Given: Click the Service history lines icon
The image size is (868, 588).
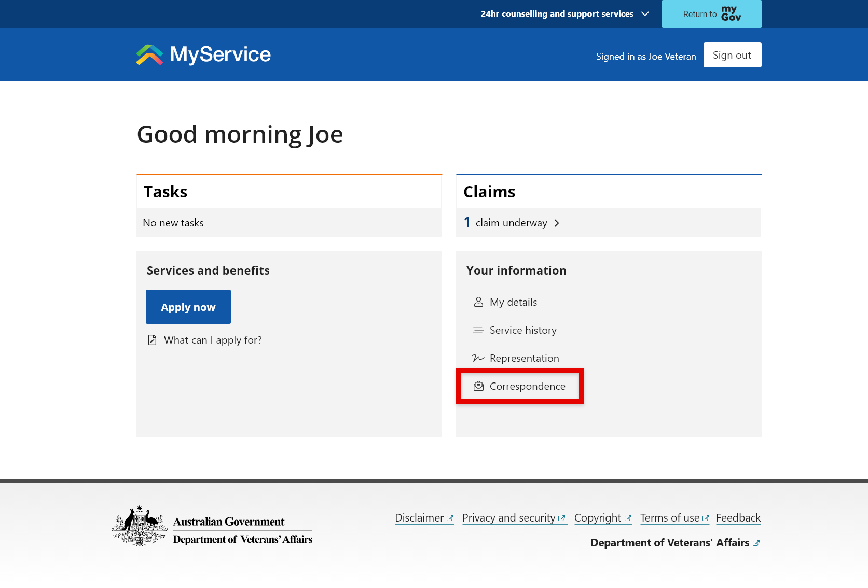Looking at the screenshot, I should [478, 330].
